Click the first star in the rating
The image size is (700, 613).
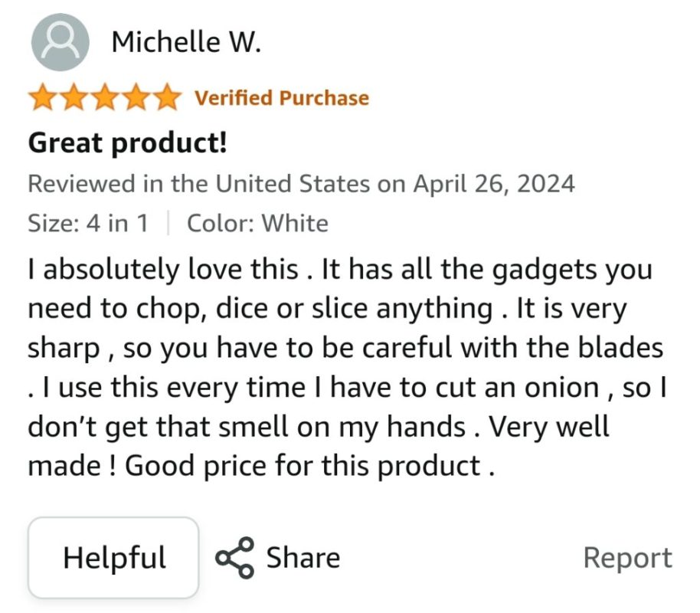[43, 98]
